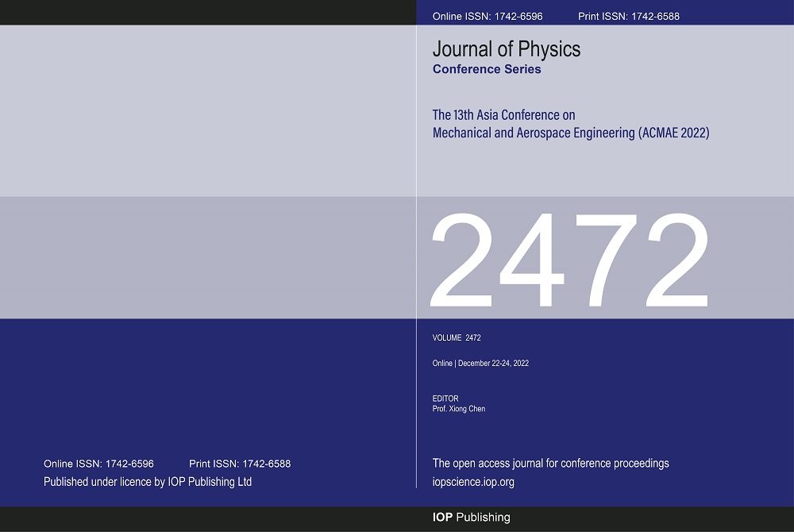Image resolution: width=794 pixels, height=532 pixels.
Task: Click 'Print ISSN: 1742-6588' on back cover
Action: point(240,464)
